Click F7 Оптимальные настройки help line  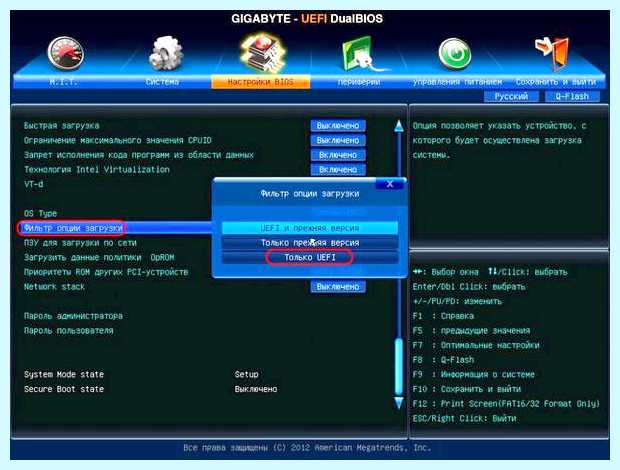coord(476,345)
